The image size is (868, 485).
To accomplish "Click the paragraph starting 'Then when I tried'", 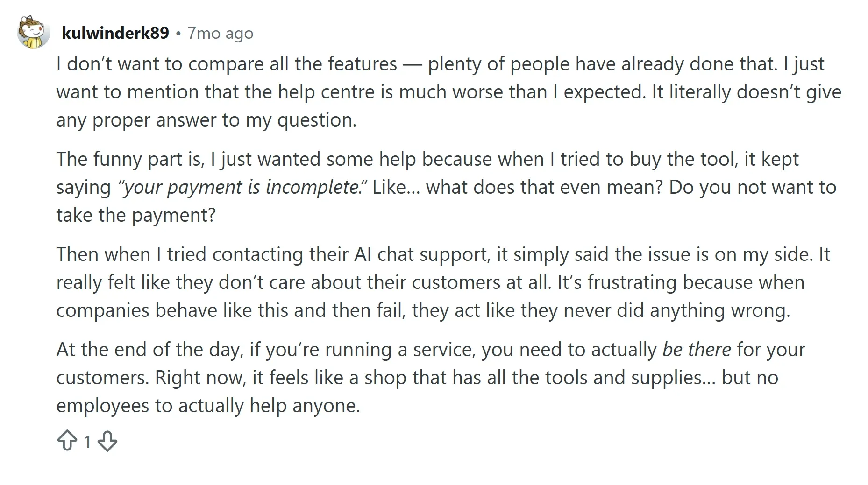I will point(443,282).
